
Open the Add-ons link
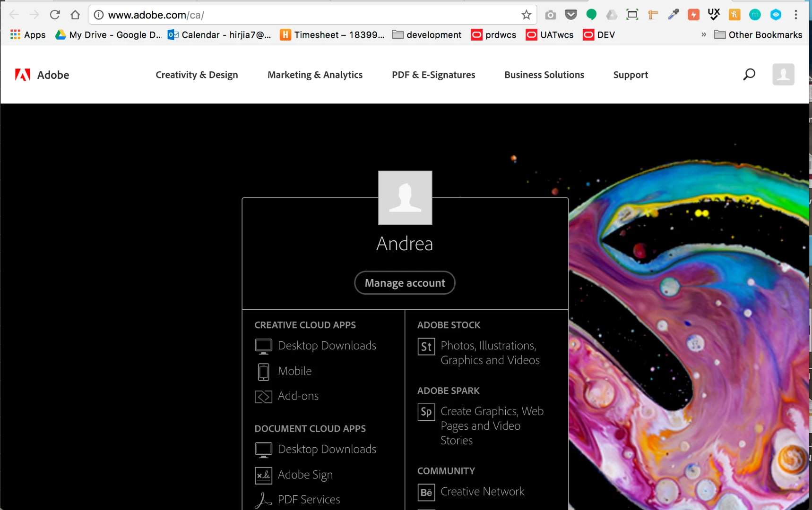point(298,396)
